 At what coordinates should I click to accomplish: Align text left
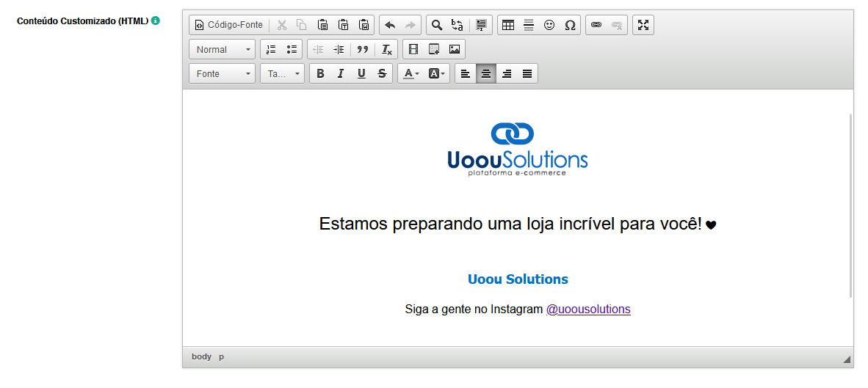[466, 73]
